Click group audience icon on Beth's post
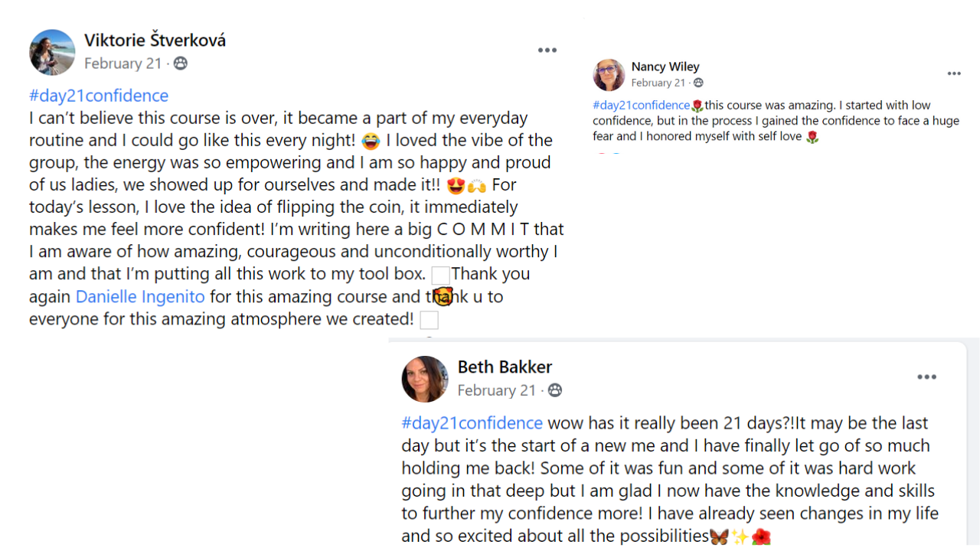This screenshot has height=551, width=980. click(x=555, y=391)
